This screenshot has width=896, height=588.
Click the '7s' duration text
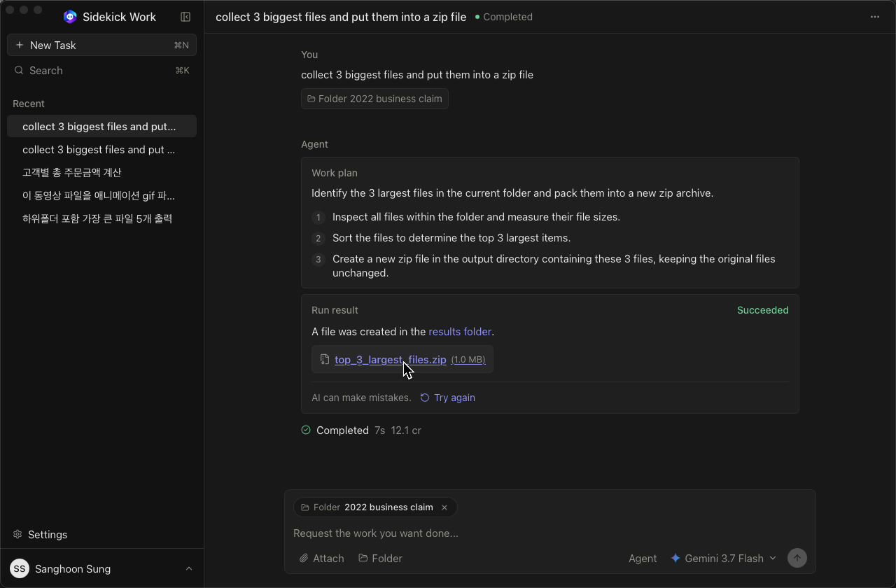[379, 430]
